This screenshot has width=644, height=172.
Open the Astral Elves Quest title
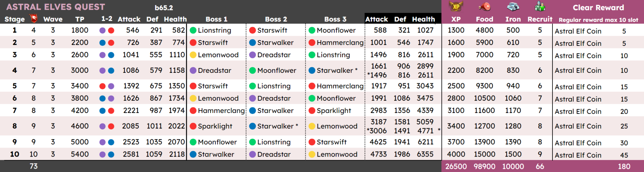(56, 7)
